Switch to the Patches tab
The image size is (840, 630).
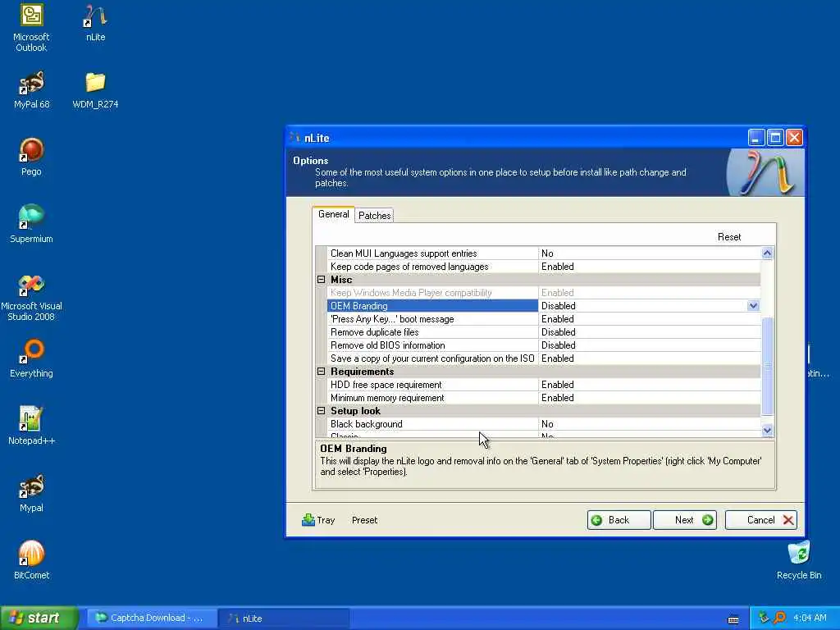coord(374,216)
